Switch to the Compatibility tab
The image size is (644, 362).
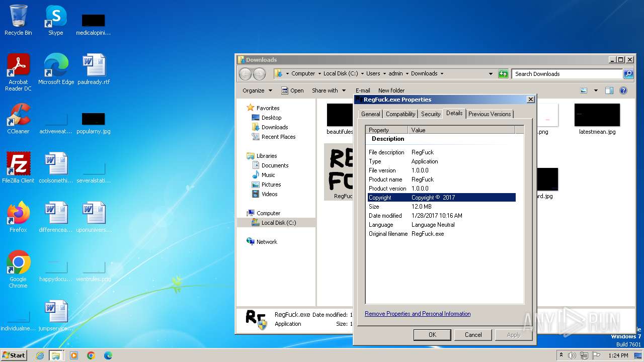point(400,114)
